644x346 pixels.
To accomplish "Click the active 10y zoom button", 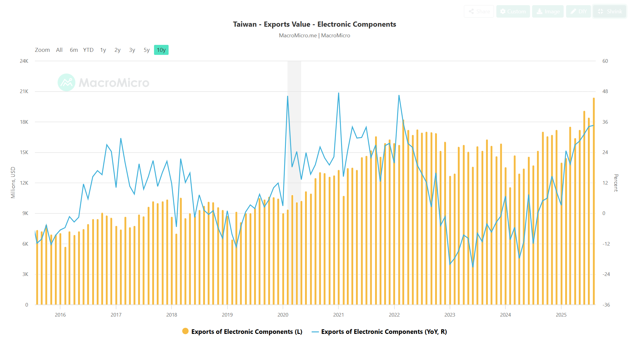I will (x=161, y=50).
